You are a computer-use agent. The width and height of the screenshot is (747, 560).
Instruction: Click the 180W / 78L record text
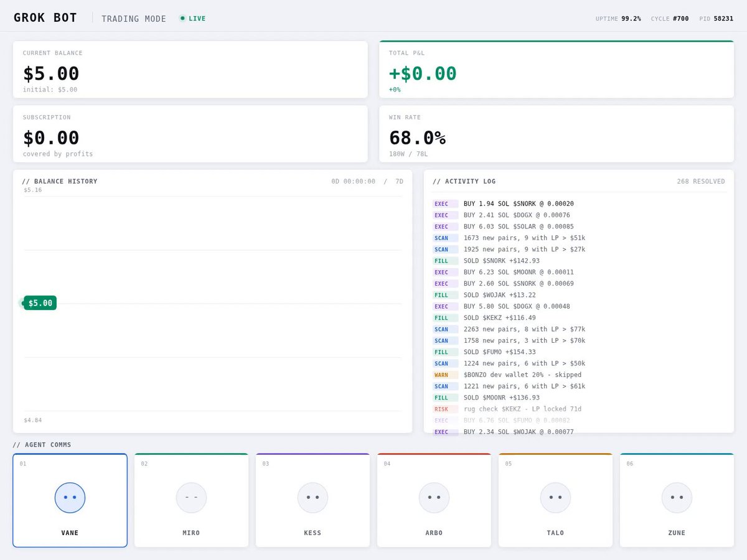tap(408, 154)
